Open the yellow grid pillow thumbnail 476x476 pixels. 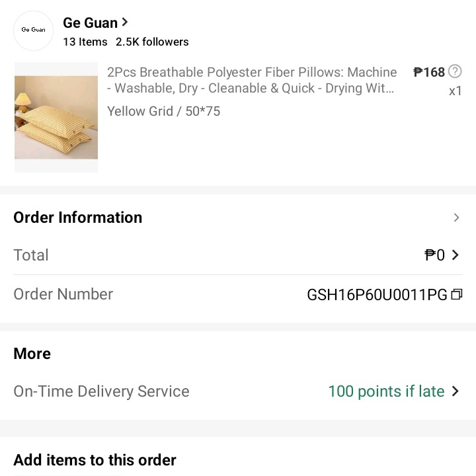tap(56, 118)
